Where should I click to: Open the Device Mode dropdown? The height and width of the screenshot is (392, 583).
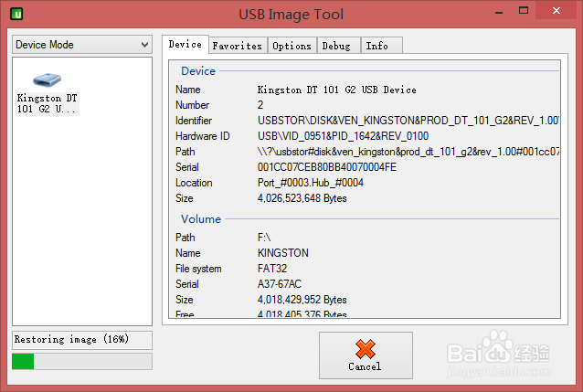(81, 45)
